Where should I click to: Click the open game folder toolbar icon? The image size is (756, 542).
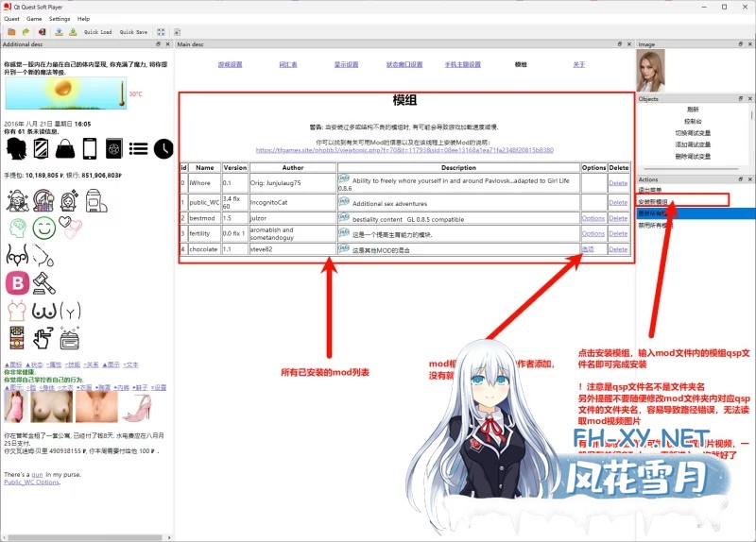pos(11,31)
